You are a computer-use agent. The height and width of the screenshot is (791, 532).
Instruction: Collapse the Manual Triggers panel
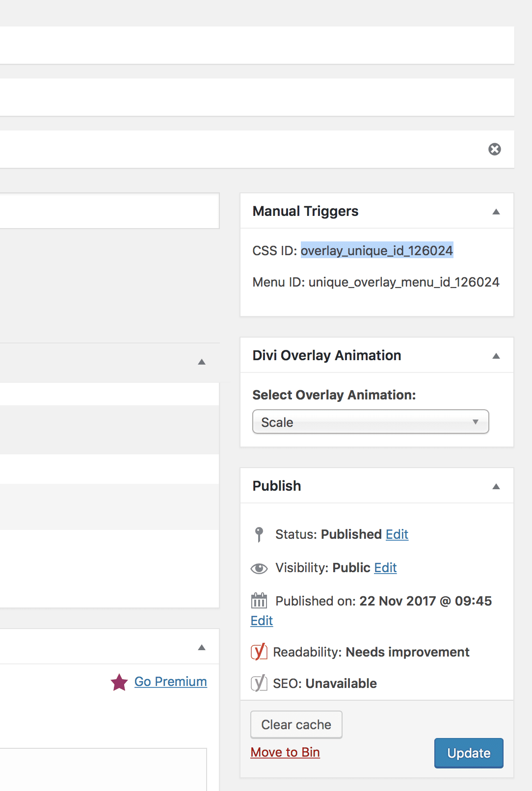pyautogui.click(x=496, y=211)
